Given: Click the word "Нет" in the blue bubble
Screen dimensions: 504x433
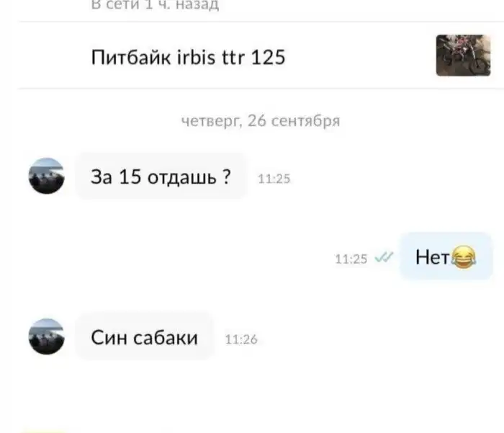Looking at the screenshot, I should [x=433, y=257].
